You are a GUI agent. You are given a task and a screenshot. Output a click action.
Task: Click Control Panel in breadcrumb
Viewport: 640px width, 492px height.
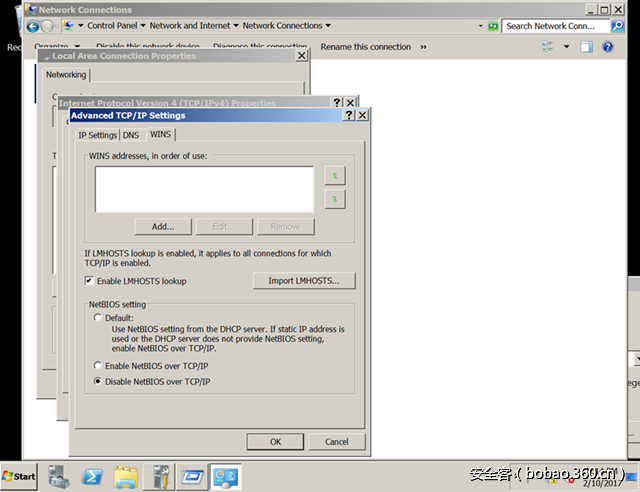[112, 26]
